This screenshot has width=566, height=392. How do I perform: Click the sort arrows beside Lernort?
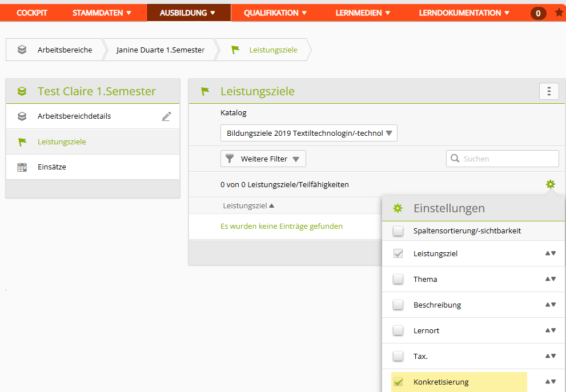click(x=551, y=330)
